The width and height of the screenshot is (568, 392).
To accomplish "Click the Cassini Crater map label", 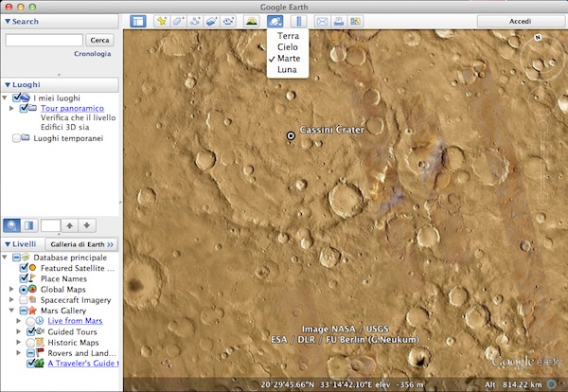I will pyautogui.click(x=332, y=130).
